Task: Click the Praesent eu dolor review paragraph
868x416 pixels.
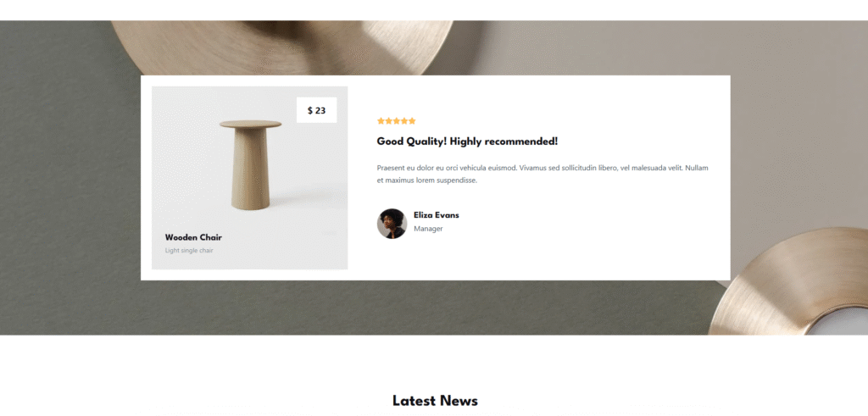Action: coord(542,174)
